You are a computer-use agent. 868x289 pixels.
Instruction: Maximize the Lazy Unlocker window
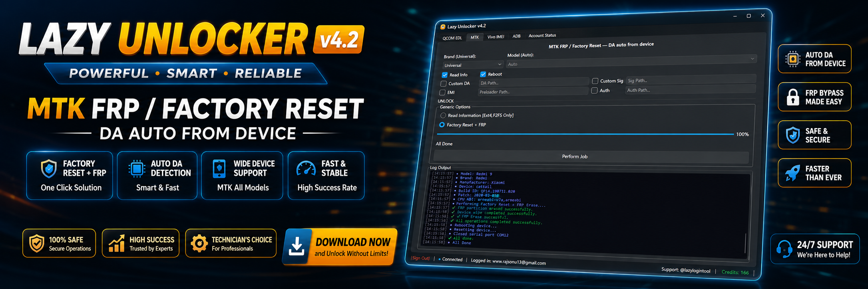[x=749, y=16]
